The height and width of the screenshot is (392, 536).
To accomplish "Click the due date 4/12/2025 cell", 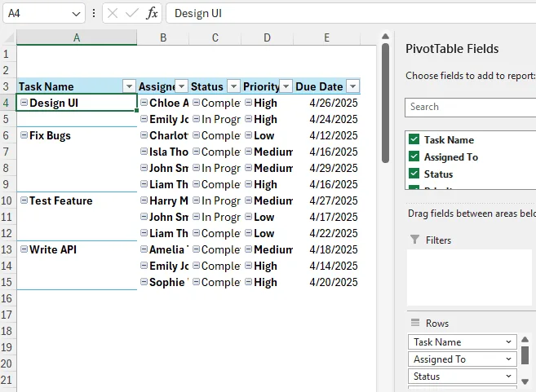I will coord(327,135).
